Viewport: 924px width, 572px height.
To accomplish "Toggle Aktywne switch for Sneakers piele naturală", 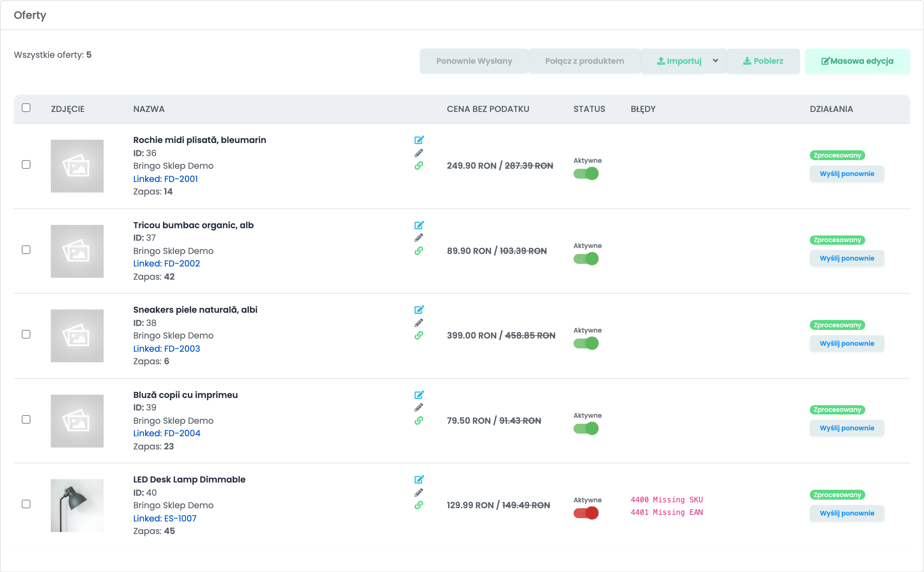I will click(586, 343).
